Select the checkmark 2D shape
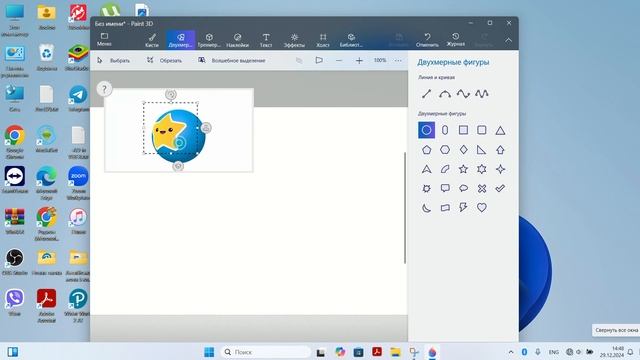The width and height of the screenshot is (640, 360). click(500, 188)
